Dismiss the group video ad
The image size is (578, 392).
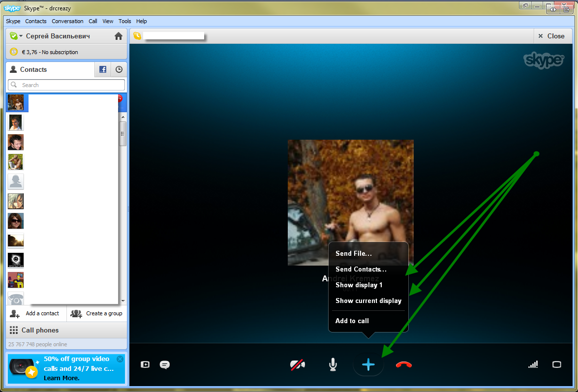[120, 359]
